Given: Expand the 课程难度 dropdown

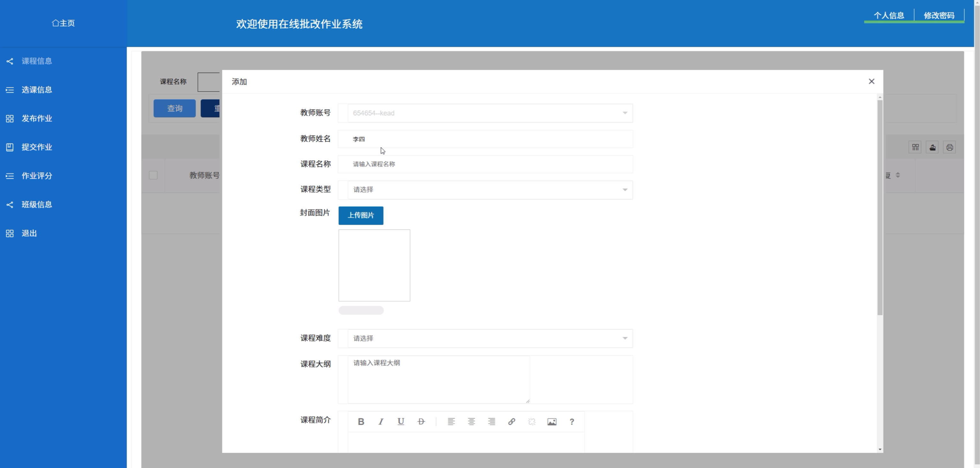Looking at the screenshot, I should 490,338.
